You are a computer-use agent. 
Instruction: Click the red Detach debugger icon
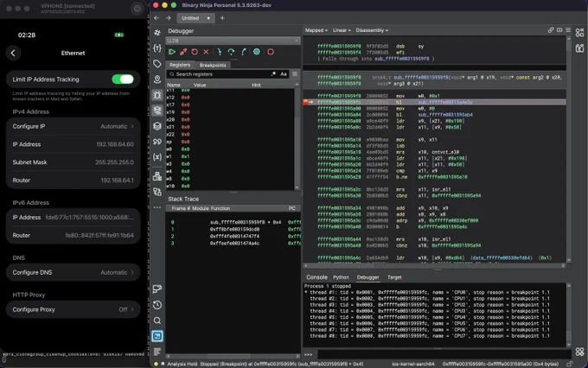[183, 52]
